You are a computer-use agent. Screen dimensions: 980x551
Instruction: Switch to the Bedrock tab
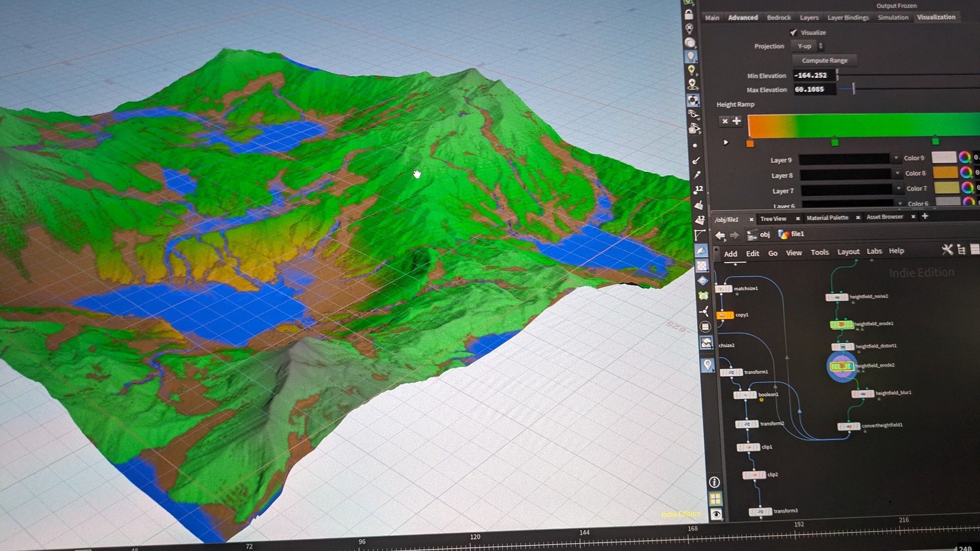point(779,18)
